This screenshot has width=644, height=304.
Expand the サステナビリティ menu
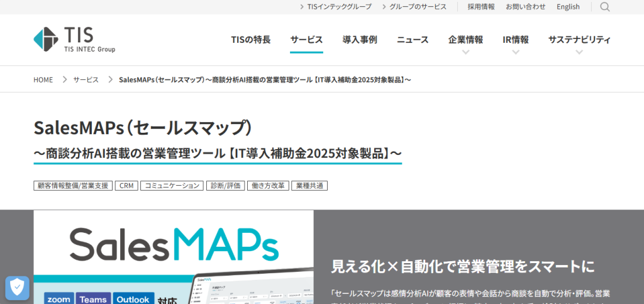(x=579, y=40)
